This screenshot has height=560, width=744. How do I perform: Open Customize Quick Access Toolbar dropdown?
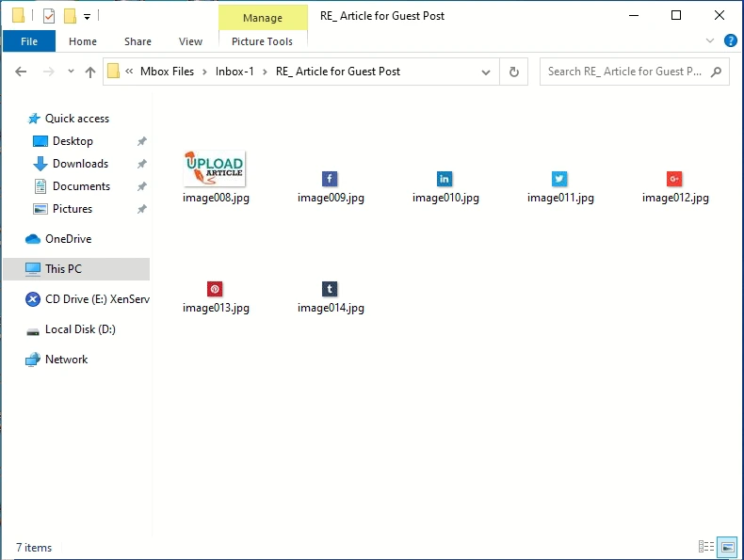click(x=87, y=17)
